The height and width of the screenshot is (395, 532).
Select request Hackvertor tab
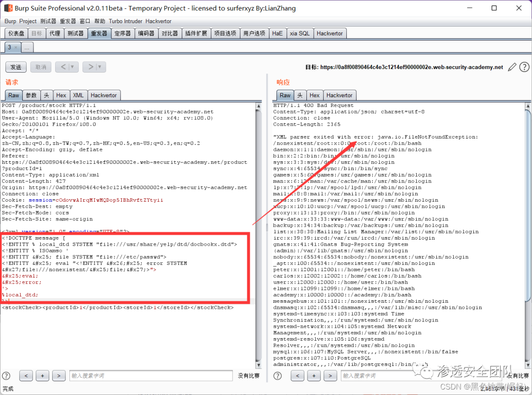(x=103, y=96)
